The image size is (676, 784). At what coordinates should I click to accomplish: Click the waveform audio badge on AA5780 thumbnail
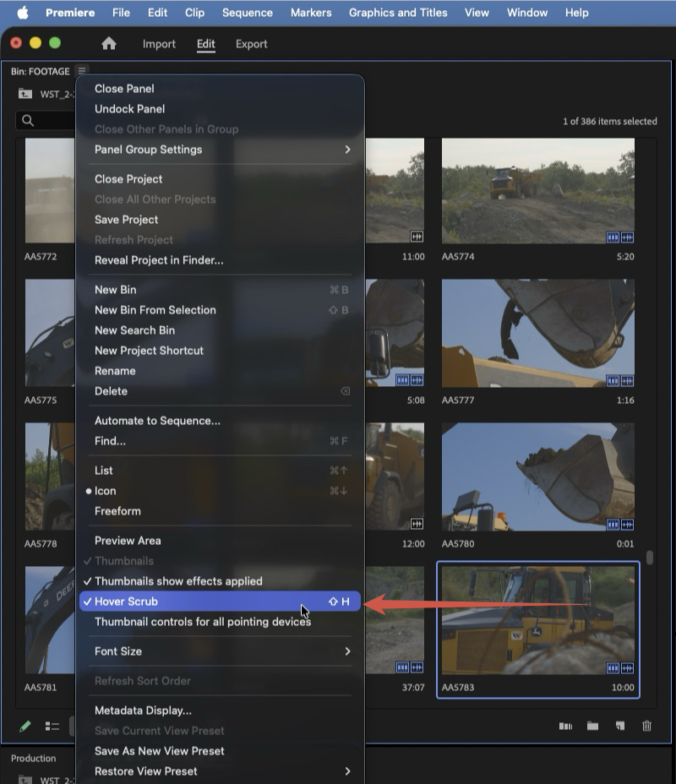pyautogui.click(x=627, y=525)
